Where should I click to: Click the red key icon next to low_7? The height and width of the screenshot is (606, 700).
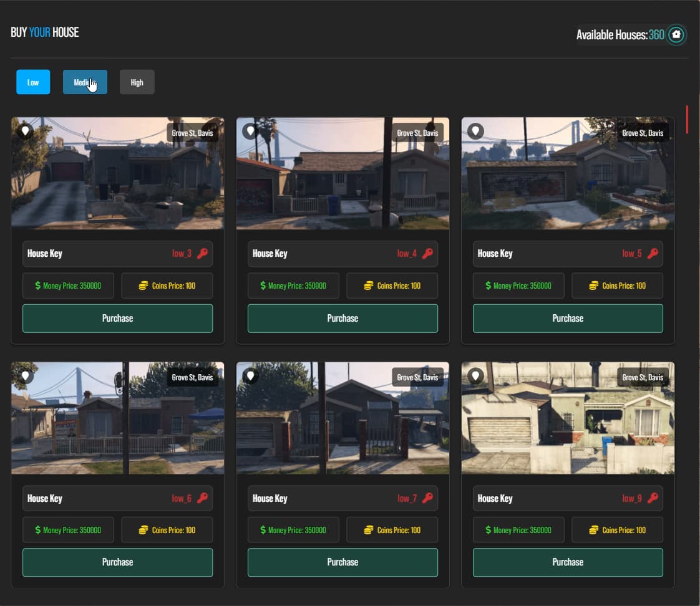428,498
